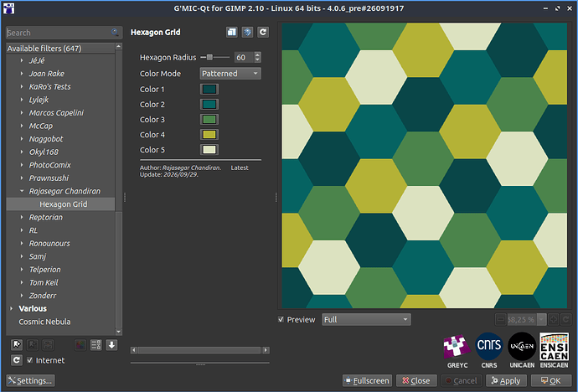Click the filter list scroll-up arrow

[119, 46]
